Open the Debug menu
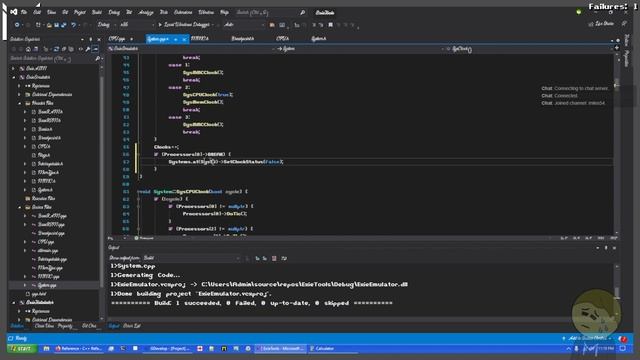 click(114, 12)
